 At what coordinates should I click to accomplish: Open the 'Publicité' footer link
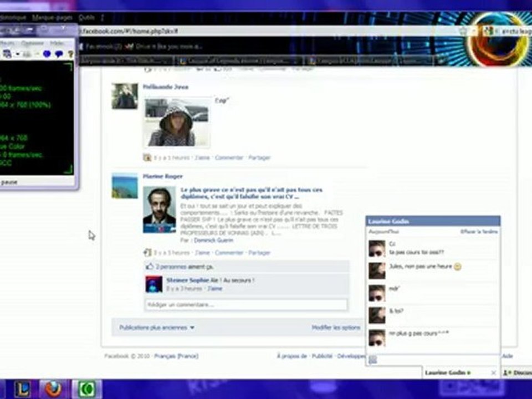(x=322, y=356)
